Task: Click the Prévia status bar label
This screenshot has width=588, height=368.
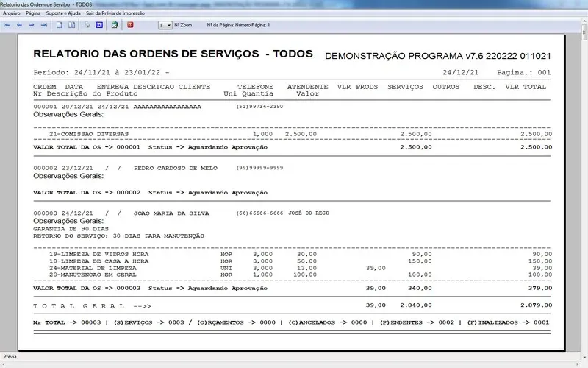Action: 11,357
